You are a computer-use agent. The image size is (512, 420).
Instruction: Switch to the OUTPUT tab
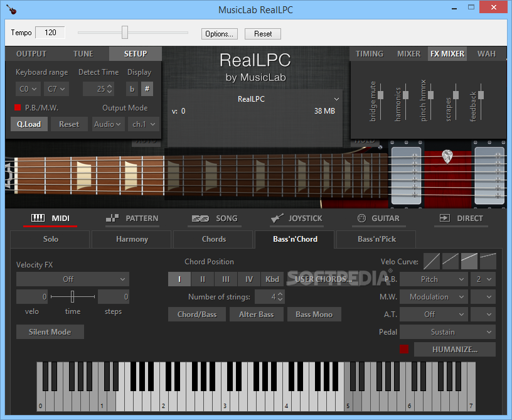31,54
